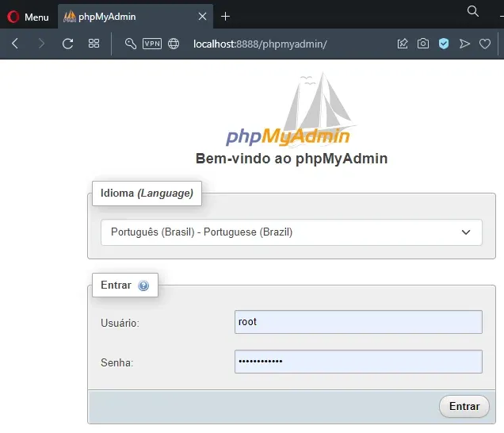This screenshot has width=504, height=433.
Task: Click the edit/pinboard icon in address bar
Action: pyautogui.click(x=403, y=44)
